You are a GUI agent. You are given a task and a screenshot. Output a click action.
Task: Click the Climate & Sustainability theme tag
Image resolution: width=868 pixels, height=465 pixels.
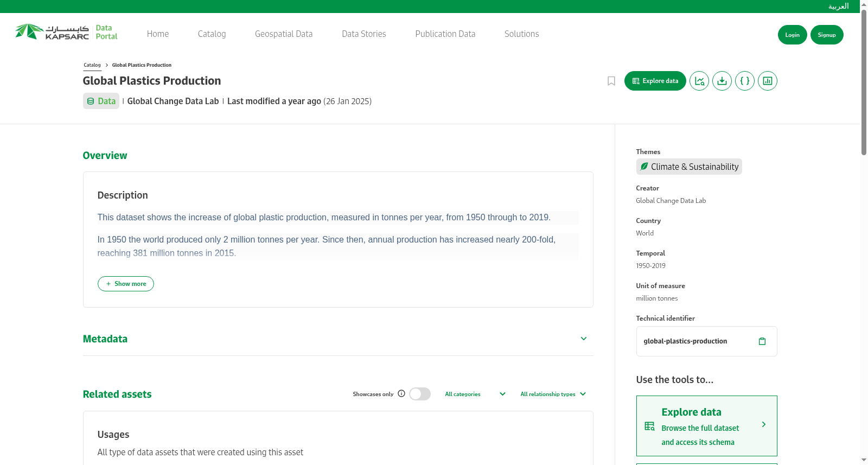point(689,167)
